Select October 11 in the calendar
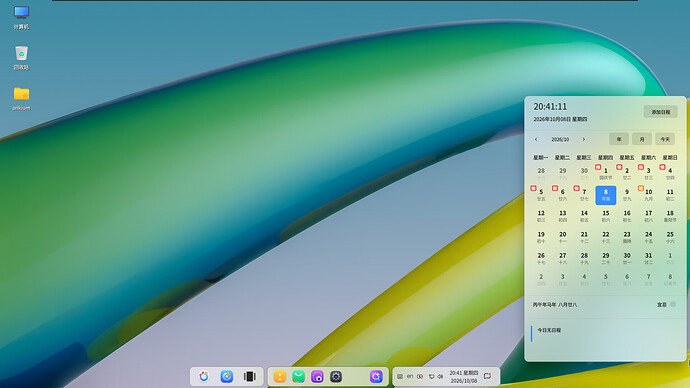The image size is (690, 388). [x=670, y=195]
